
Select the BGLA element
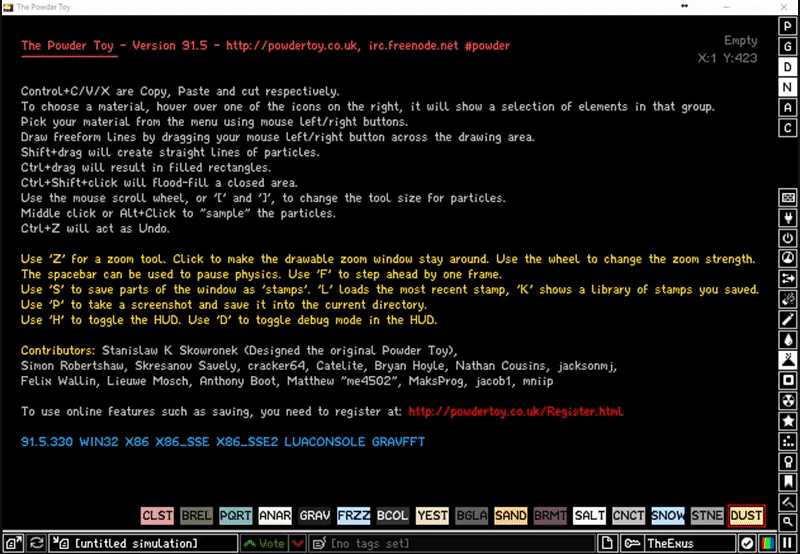click(x=471, y=516)
